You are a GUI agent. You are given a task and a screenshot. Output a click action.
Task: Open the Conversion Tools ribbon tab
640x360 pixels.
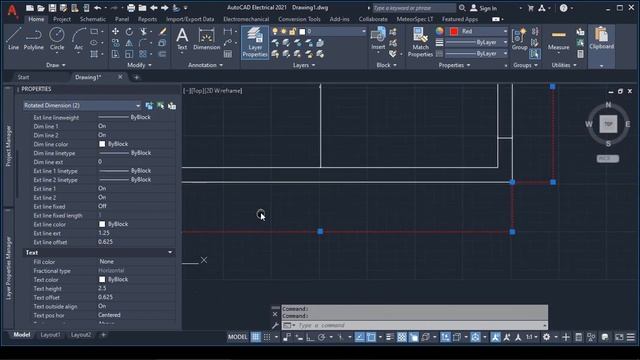299,19
